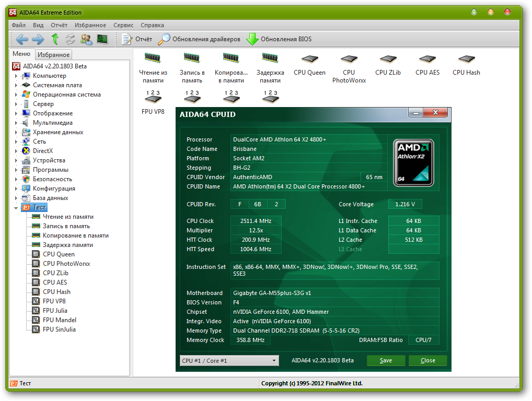Open the Отчёт menu in menu bar
The image size is (532, 401).
coord(59,25)
